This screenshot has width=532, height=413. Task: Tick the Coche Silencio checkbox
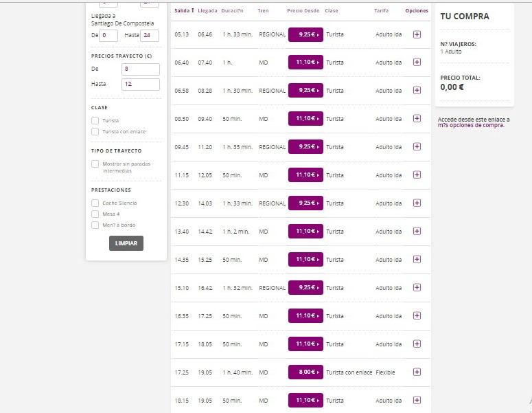(x=95, y=203)
